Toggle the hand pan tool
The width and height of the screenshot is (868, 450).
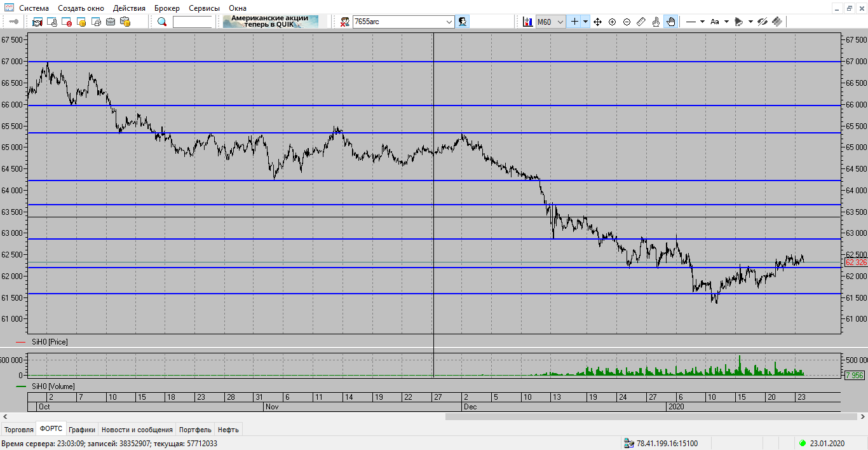click(671, 22)
